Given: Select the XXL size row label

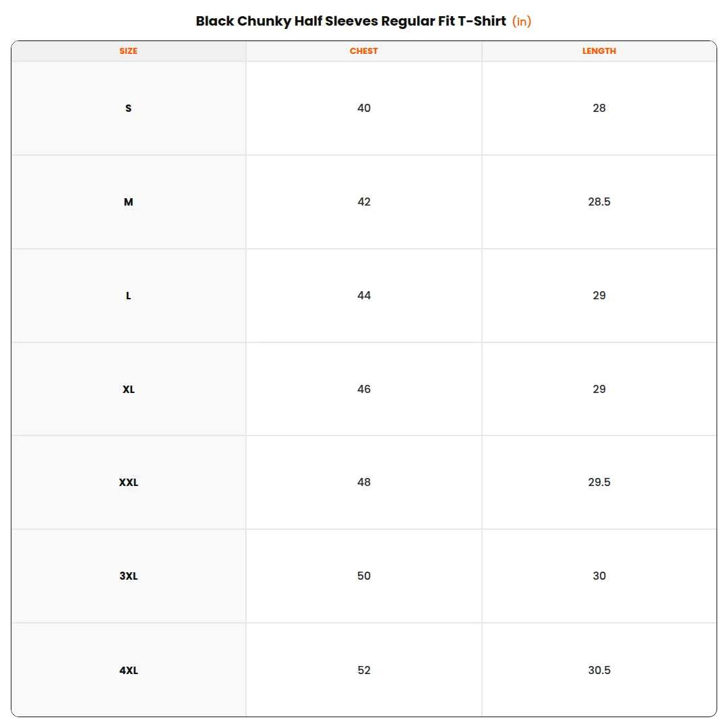Looking at the screenshot, I should (129, 483).
